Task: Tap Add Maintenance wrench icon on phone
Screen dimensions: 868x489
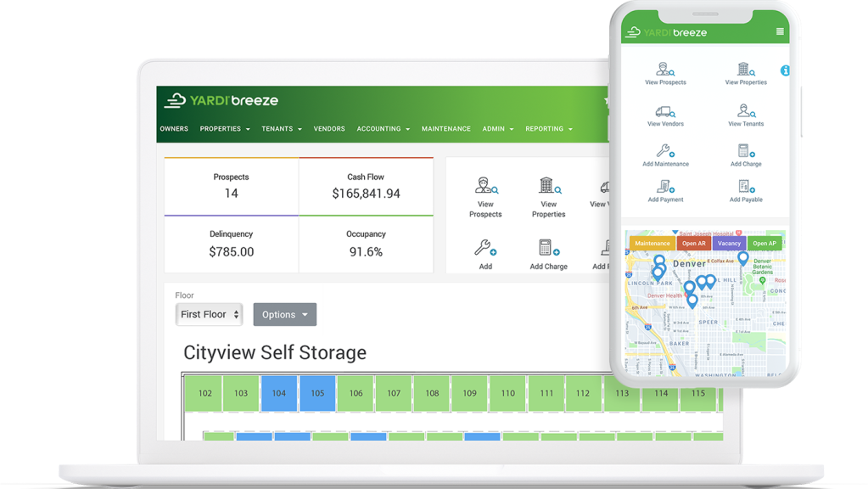Action: [665, 150]
